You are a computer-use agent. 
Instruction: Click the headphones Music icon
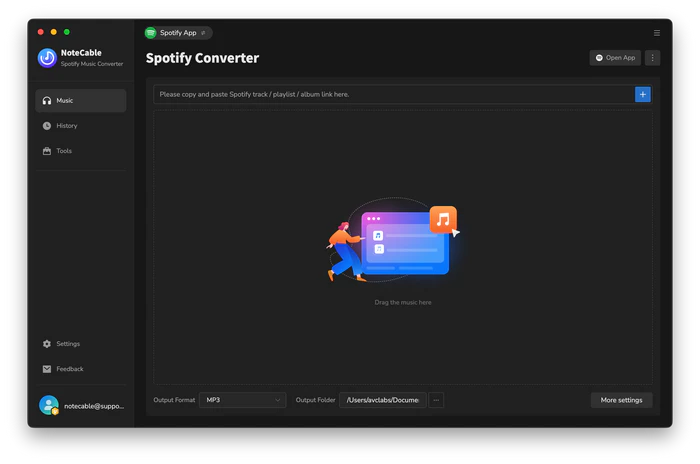tap(47, 100)
